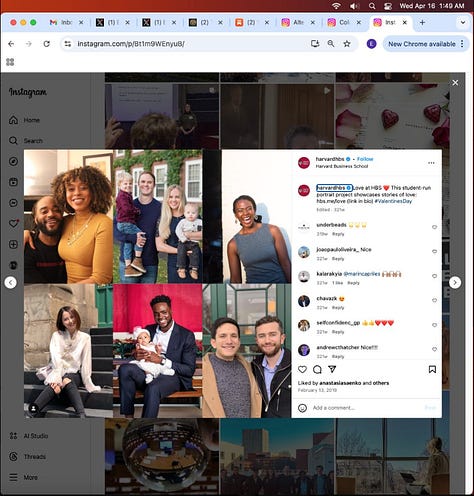Open underbeads profile link
The height and width of the screenshot is (496, 474).
tap(331, 225)
